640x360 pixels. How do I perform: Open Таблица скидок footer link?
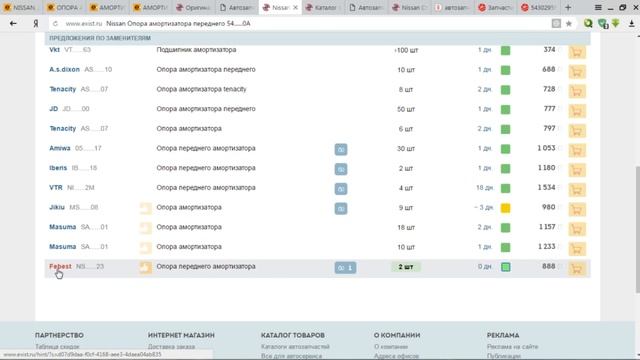coord(57,347)
